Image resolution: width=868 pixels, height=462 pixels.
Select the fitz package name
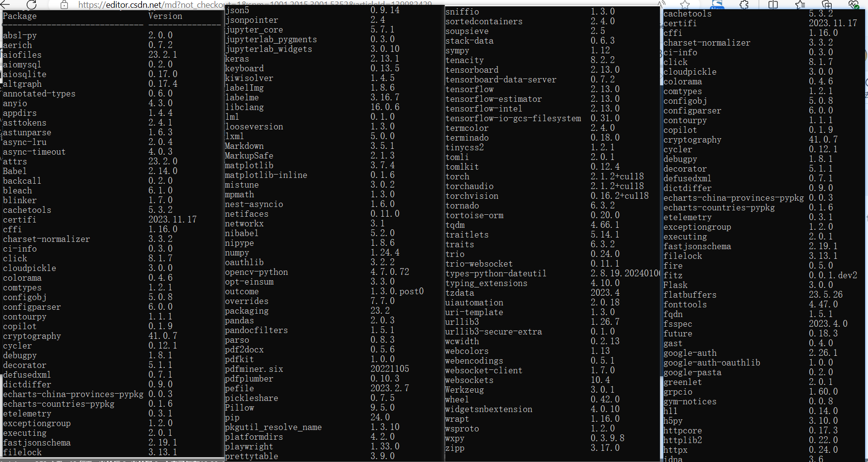coord(673,275)
